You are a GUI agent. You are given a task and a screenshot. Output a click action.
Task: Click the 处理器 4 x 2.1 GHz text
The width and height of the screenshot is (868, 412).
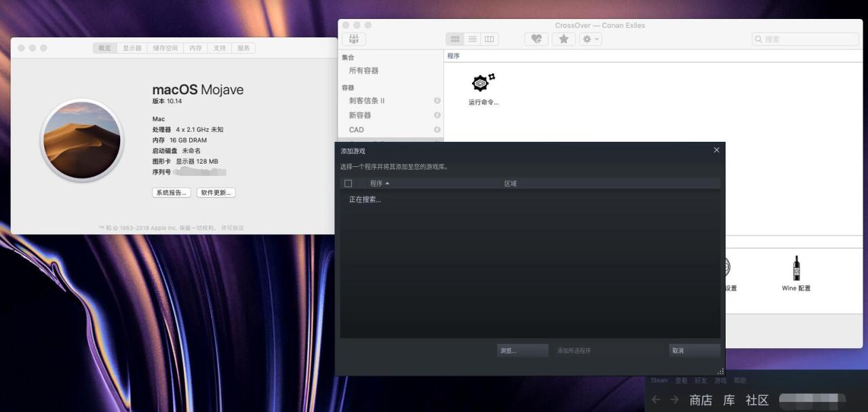click(188, 130)
